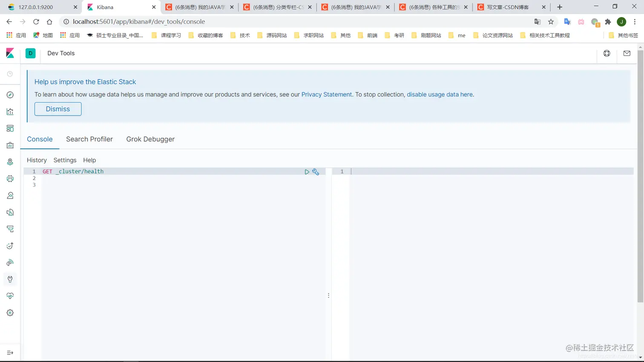Image resolution: width=644 pixels, height=362 pixels.
Task: Open Logs from the Kibana sidebar
Action: (10, 212)
